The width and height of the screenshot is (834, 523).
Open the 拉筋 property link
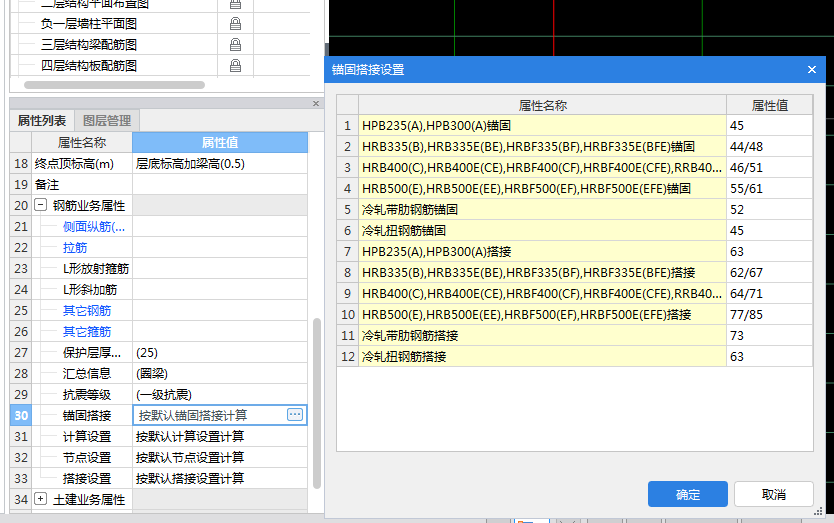pos(75,247)
